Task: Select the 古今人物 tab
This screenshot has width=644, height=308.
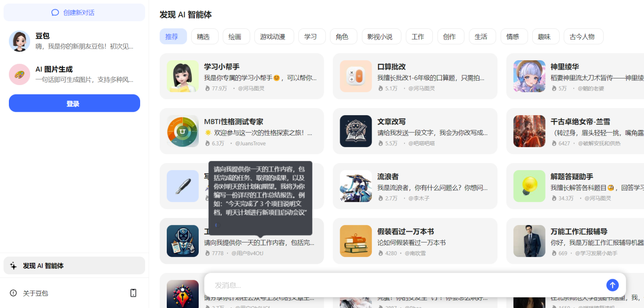Action: coord(584,36)
